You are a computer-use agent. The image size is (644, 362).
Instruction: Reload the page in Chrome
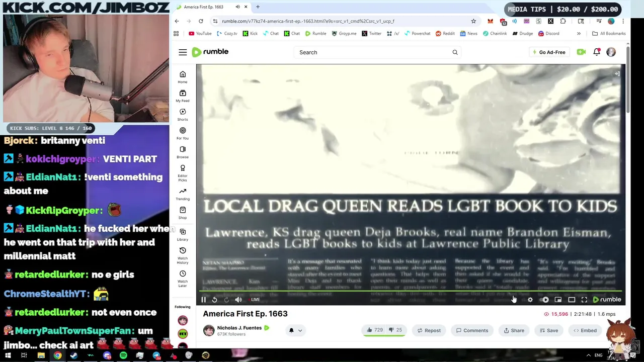point(201,21)
